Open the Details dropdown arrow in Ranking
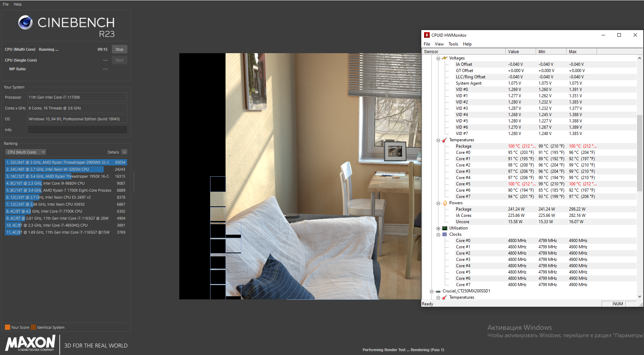 coord(124,152)
